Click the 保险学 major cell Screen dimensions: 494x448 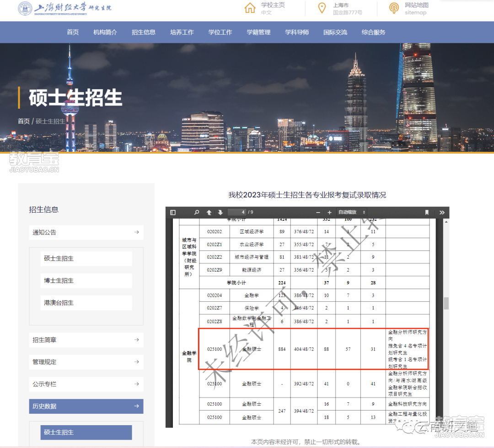252,308
